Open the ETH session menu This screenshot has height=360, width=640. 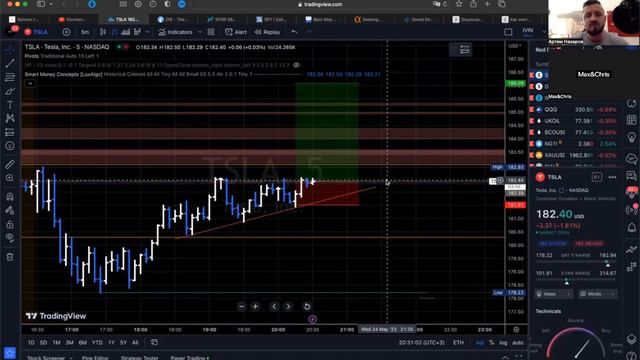click(x=458, y=342)
